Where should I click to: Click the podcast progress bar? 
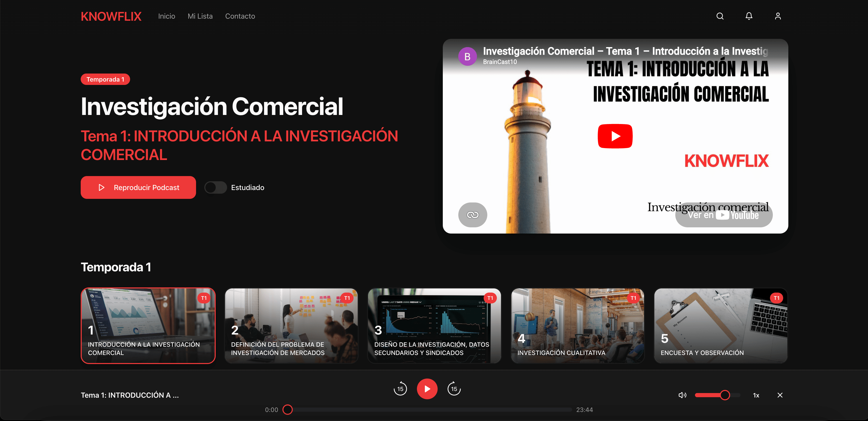point(427,410)
